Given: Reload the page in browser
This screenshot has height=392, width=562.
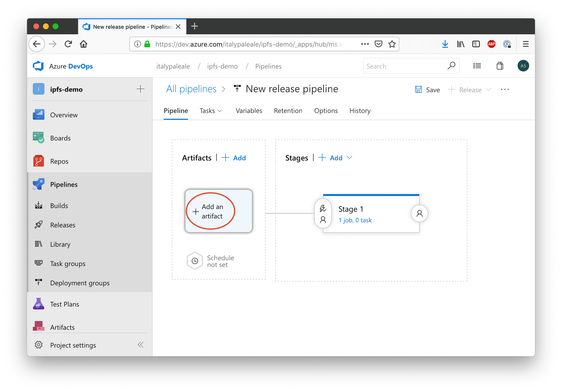Looking at the screenshot, I should (x=68, y=44).
